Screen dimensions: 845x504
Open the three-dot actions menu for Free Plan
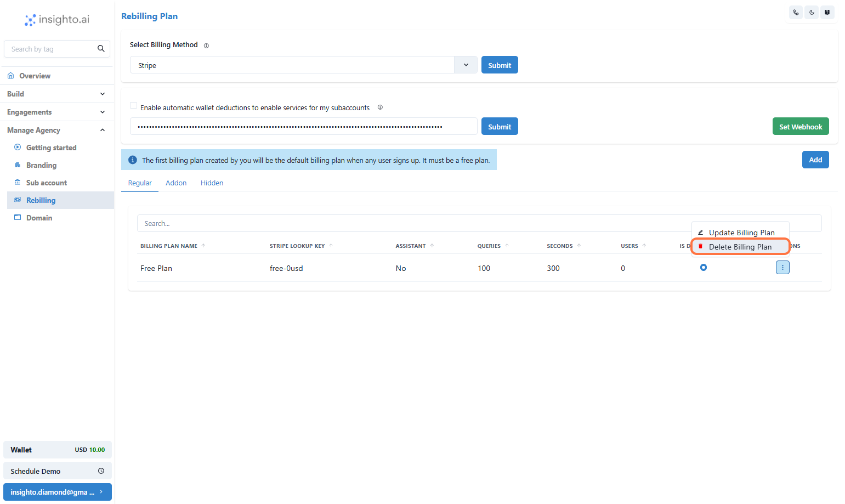tap(782, 268)
